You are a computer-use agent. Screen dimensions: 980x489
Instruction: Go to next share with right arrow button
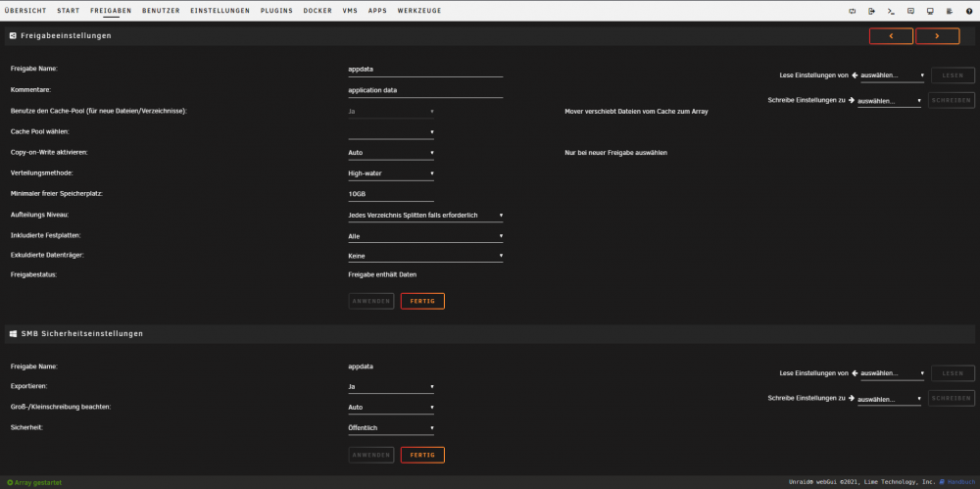click(938, 36)
